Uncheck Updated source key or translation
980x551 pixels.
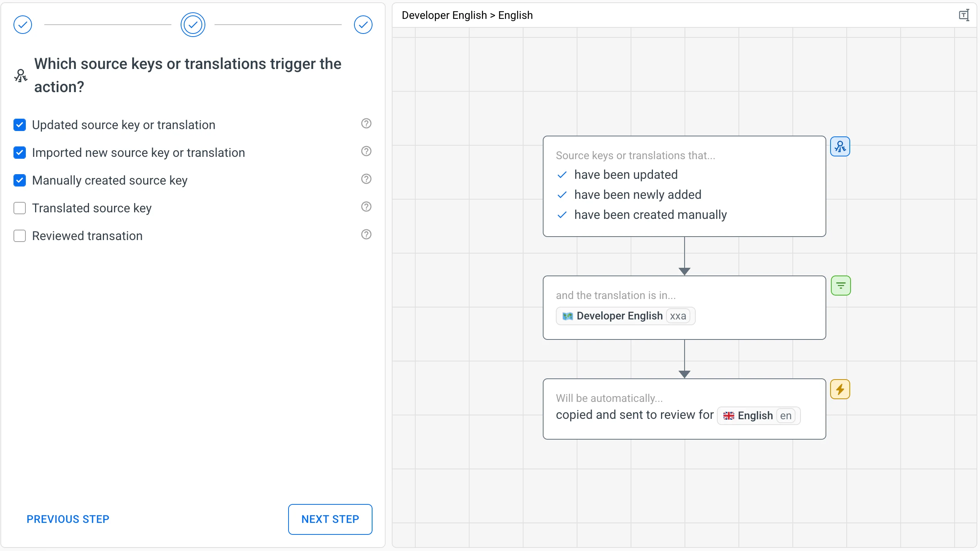click(20, 125)
